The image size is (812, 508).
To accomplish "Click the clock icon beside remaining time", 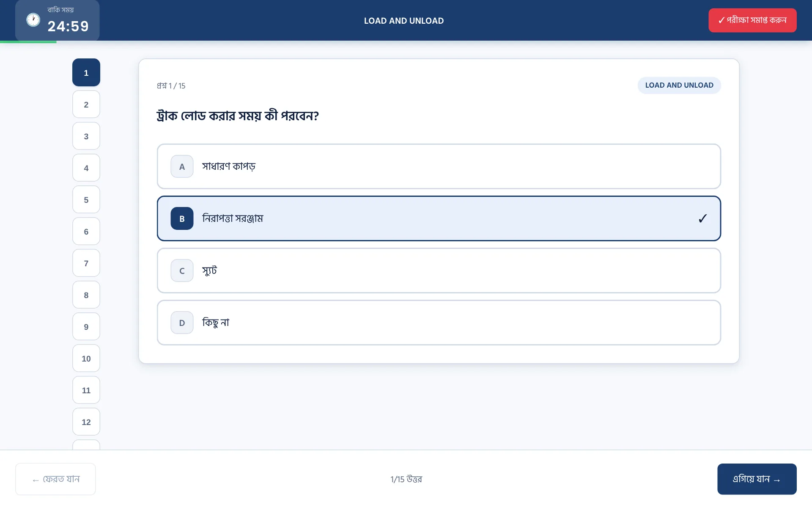I will tap(33, 20).
